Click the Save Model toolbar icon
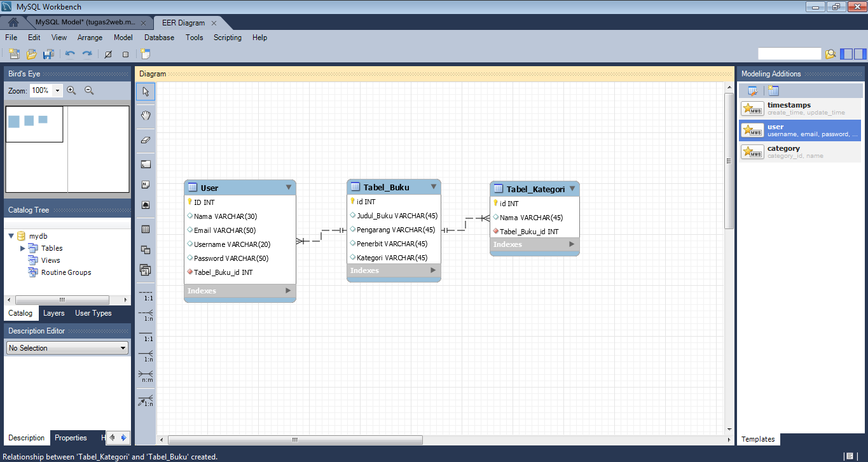Image resolution: width=868 pixels, height=462 pixels. coord(48,53)
